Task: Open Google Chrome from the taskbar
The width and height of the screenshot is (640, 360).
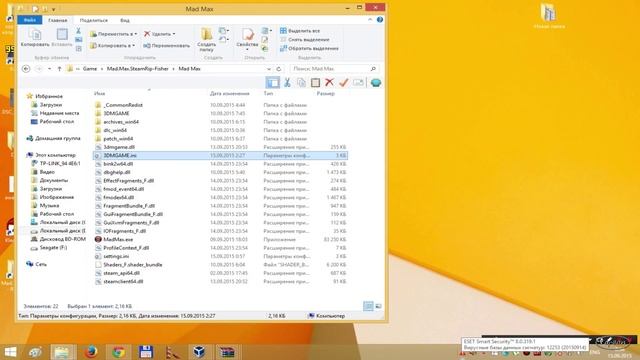Action: click(x=119, y=352)
